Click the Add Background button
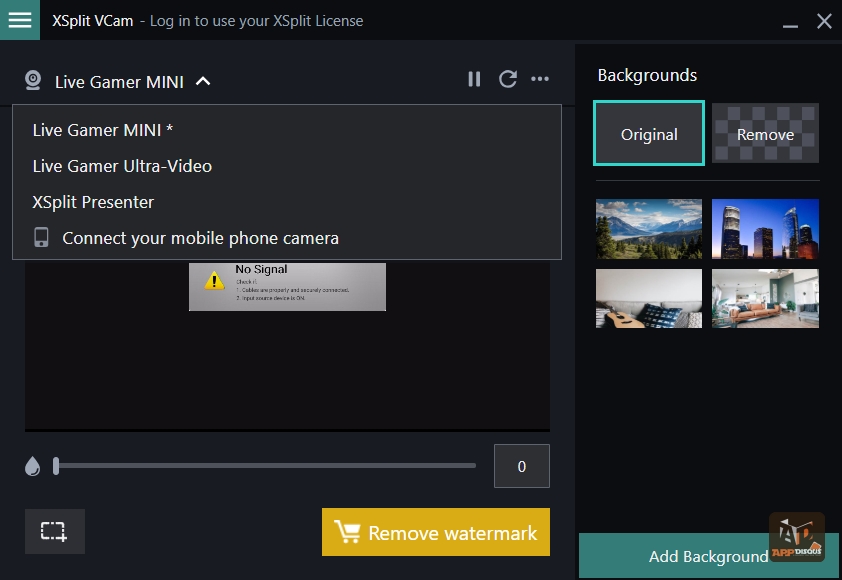Screen dimensions: 842x580 708,556
